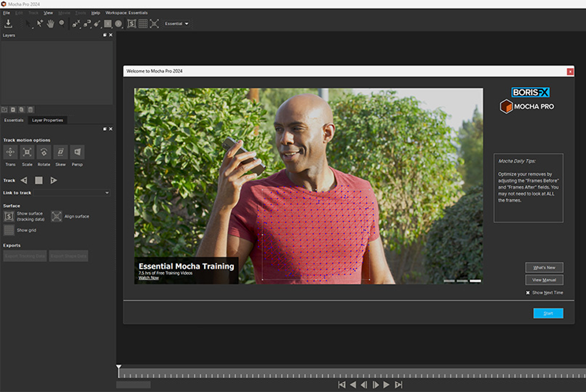
Task: Click the Save project icon in toolbar
Action: (9, 24)
